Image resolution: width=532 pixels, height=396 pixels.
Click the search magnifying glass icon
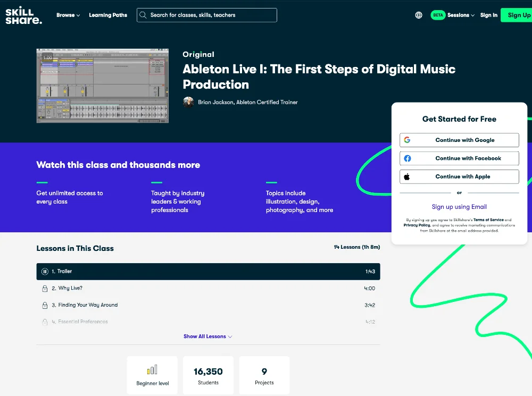pos(143,15)
